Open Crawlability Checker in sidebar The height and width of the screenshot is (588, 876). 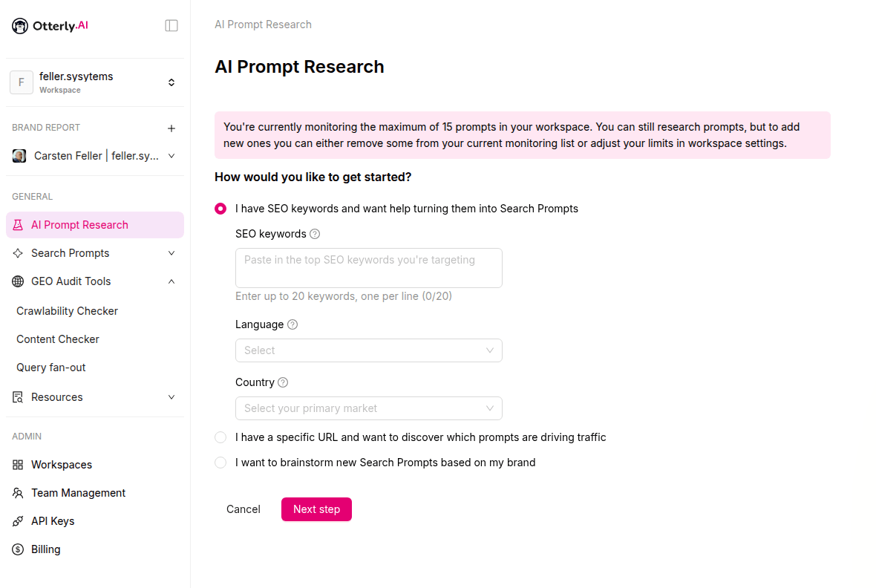tap(67, 311)
